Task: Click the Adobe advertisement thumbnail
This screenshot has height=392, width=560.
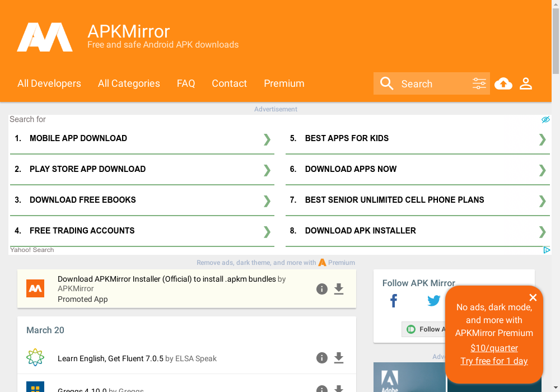Action: [x=409, y=377]
